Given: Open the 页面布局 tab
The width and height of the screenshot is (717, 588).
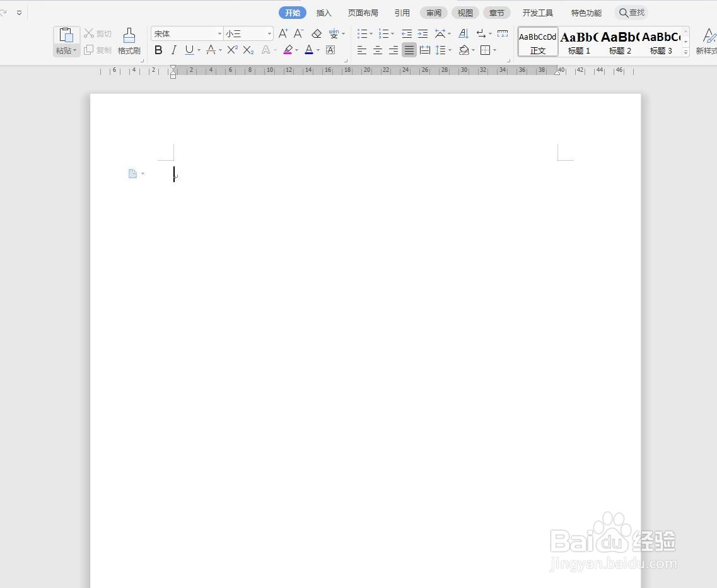Looking at the screenshot, I should click(363, 13).
